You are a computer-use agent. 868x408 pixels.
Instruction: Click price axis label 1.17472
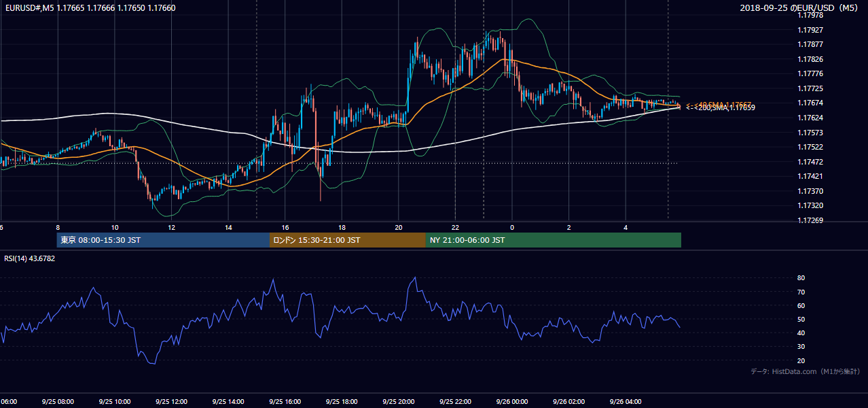tap(810, 162)
